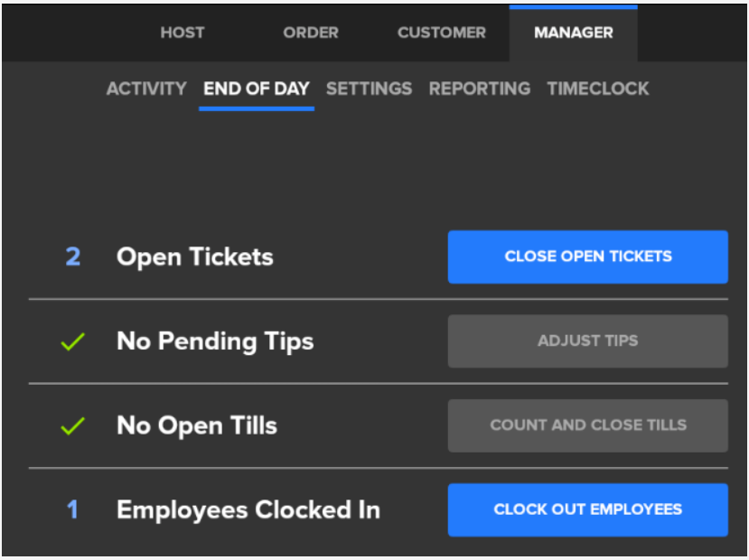749x560 pixels.
Task: Select the MANAGER tab
Action: [x=573, y=33]
